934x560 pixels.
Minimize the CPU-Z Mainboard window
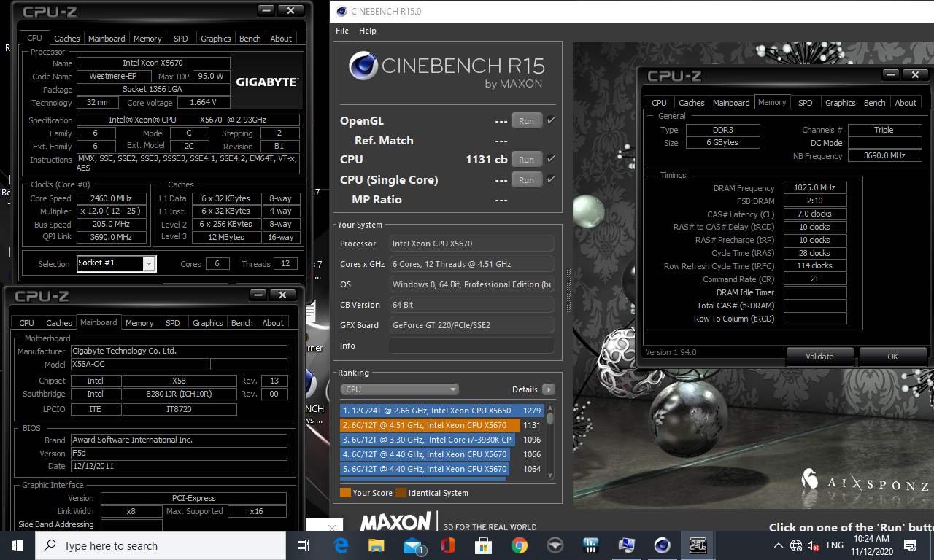point(258,295)
